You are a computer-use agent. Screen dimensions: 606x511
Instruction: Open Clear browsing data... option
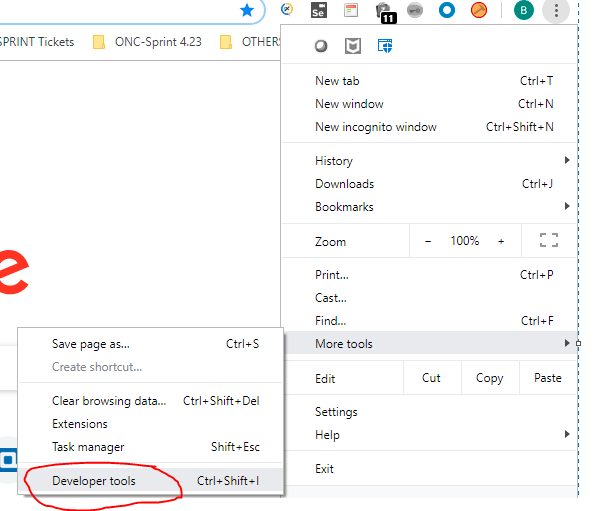pyautogui.click(x=151, y=401)
